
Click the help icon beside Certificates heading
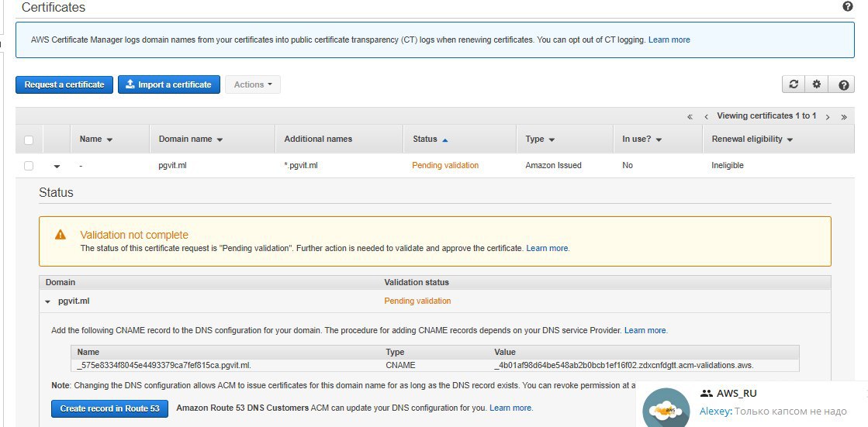tap(848, 7)
